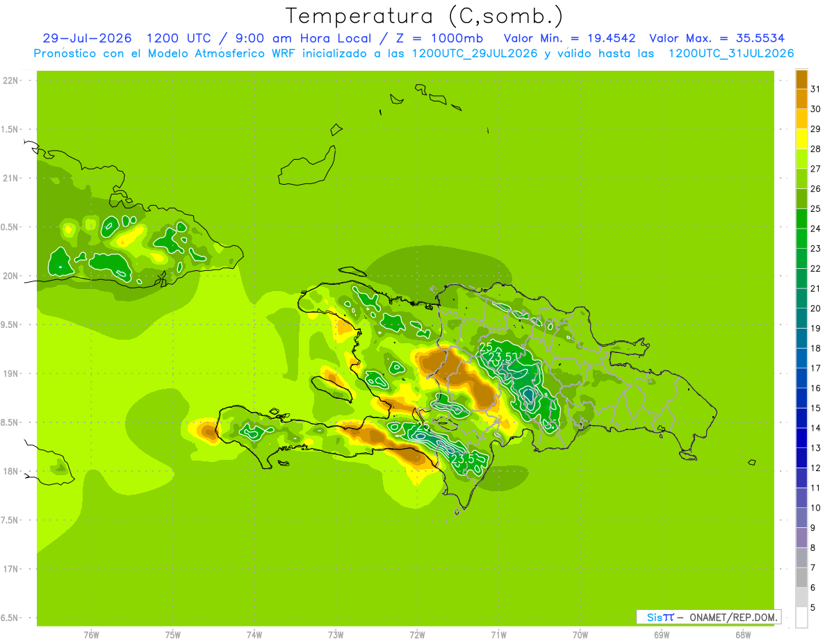Select the Valor Min. = 19.4542 text
834x644 pixels.
(x=570, y=38)
